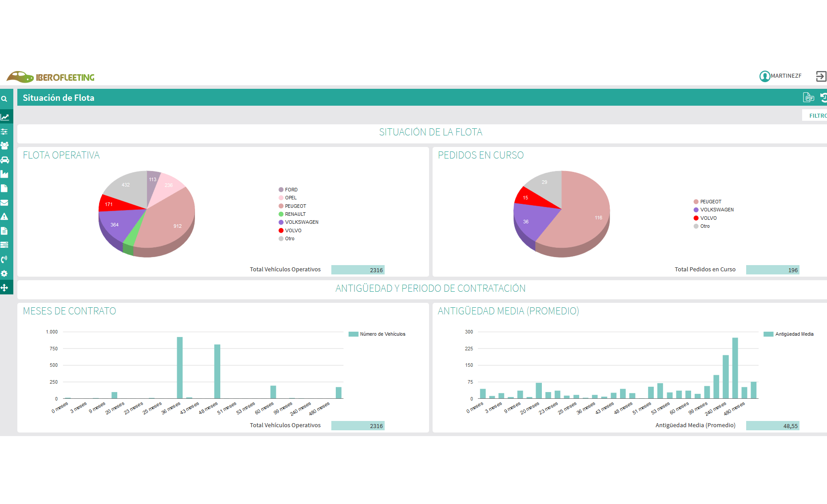Open the gear settings sidebar icon
827x504 pixels.
click(4, 274)
